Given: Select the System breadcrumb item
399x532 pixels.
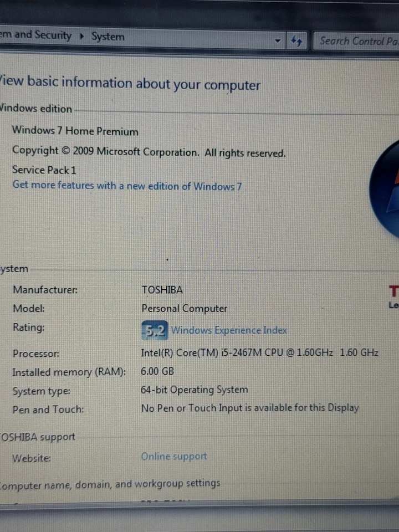Looking at the screenshot, I should coord(108,37).
